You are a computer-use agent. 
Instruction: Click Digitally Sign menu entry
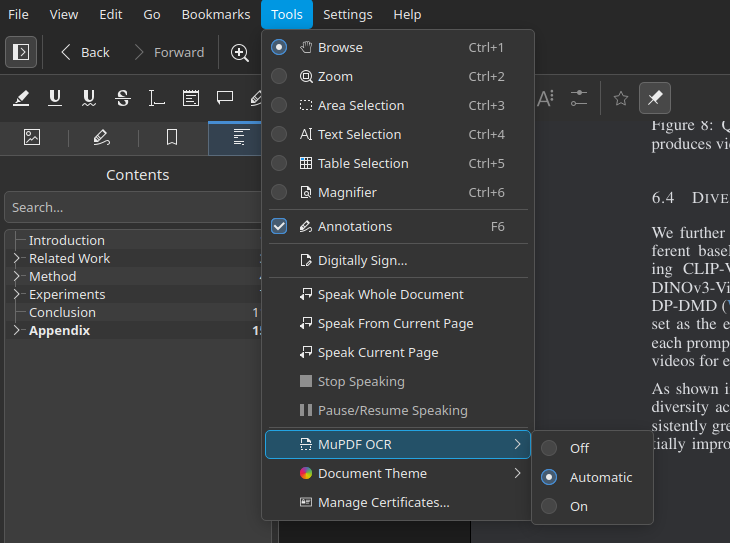[398, 261]
